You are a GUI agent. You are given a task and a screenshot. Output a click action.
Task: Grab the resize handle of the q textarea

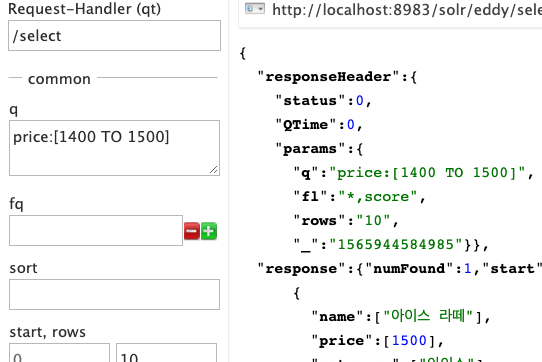click(x=214, y=170)
